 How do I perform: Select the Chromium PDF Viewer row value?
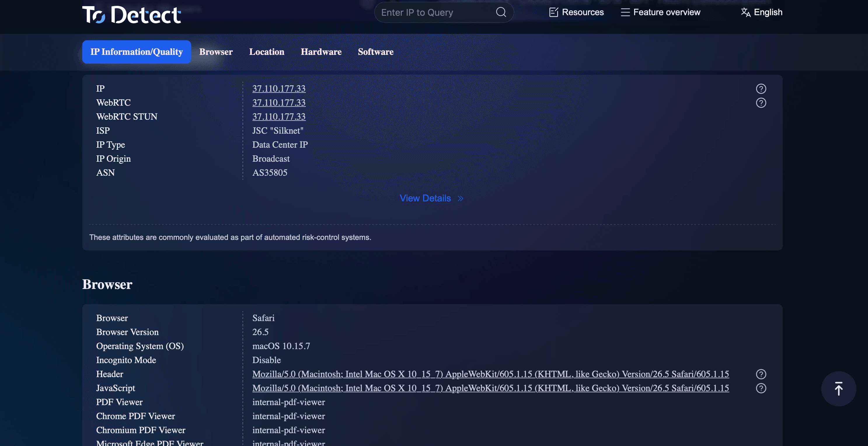pyautogui.click(x=288, y=430)
